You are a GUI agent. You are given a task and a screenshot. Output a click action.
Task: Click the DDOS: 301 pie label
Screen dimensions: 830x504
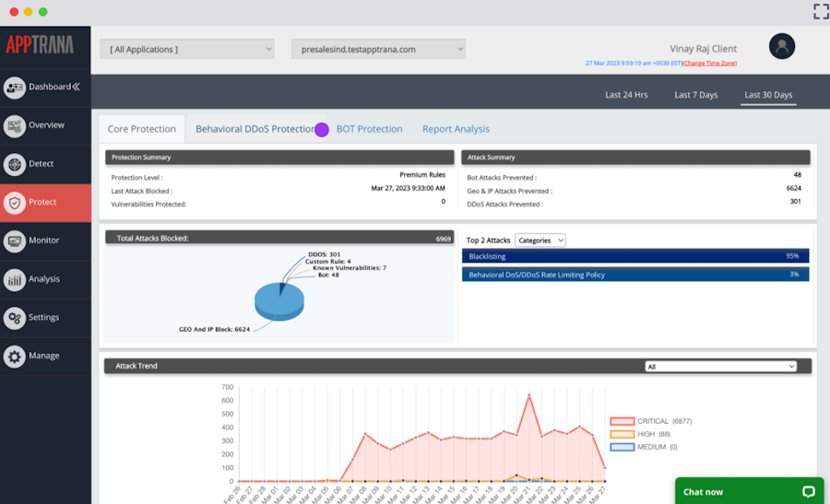[324, 254]
